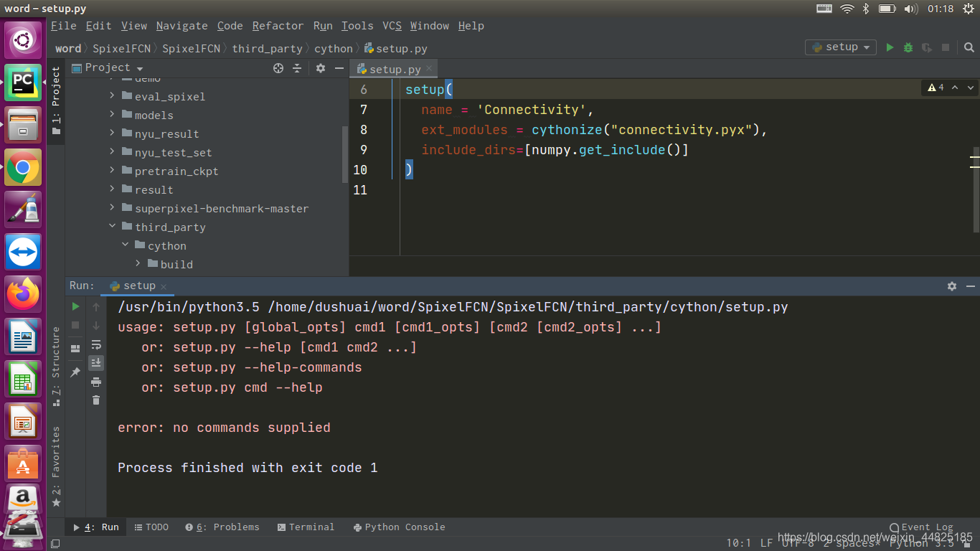This screenshot has height=551, width=980.
Task: Click the Run panel's down stack trace arrow
Action: coord(96,325)
